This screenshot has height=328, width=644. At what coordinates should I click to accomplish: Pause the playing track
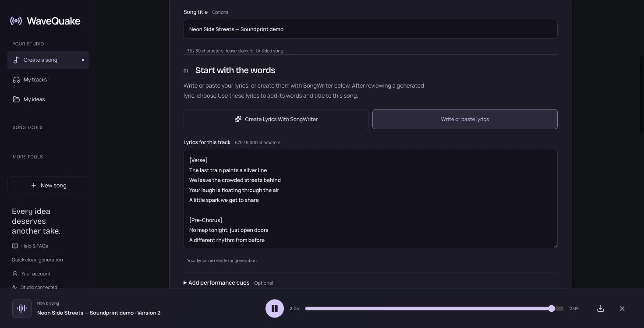click(x=275, y=308)
